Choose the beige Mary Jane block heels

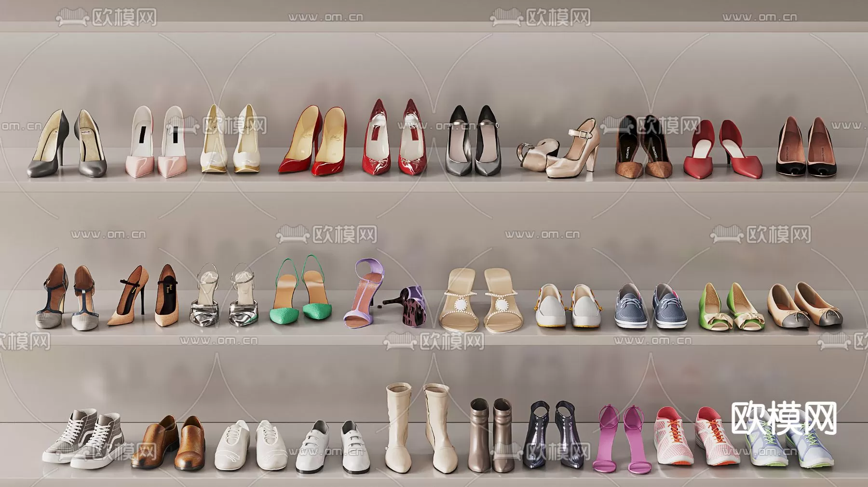561,152
